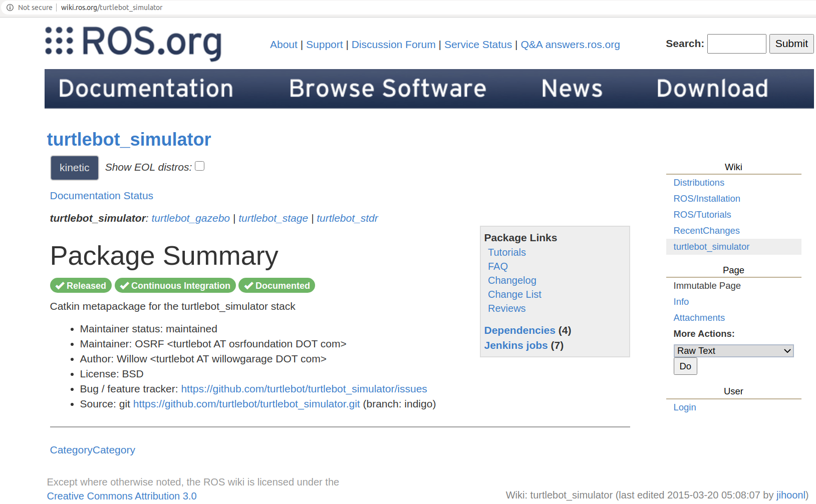Open ROS/Installation in Wiki sidebar
816x504 pixels.
pos(707,199)
